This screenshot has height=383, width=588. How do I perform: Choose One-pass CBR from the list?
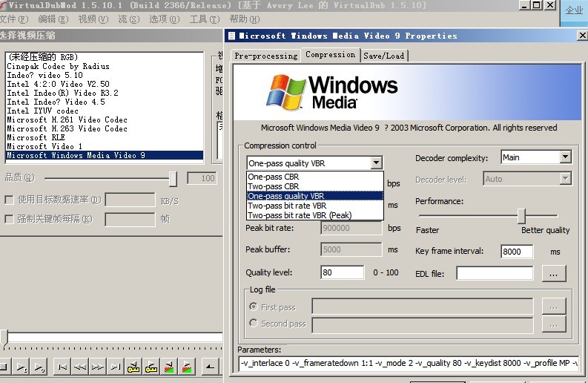[315, 177]
